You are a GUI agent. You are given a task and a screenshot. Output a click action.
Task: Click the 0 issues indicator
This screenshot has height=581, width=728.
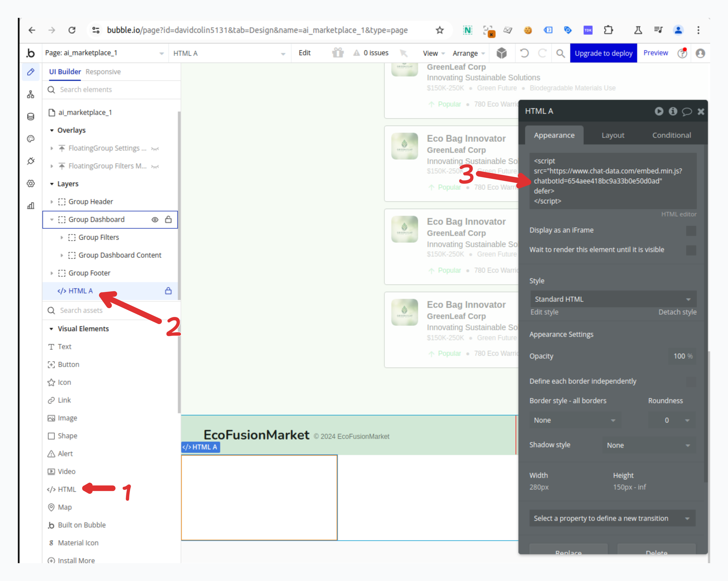[x=371, y=53]
